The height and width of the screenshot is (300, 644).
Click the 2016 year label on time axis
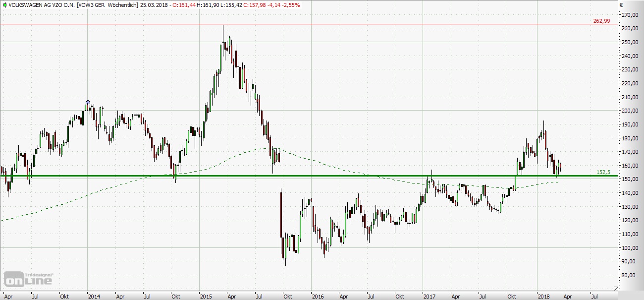318,296
